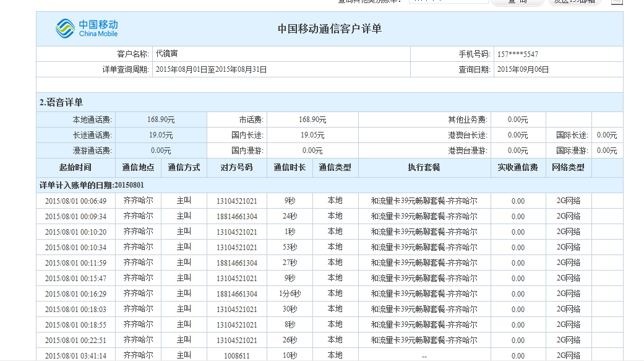Click the 通信类型 column header
This screenshot has width=644, height=361.
point(335,167)
